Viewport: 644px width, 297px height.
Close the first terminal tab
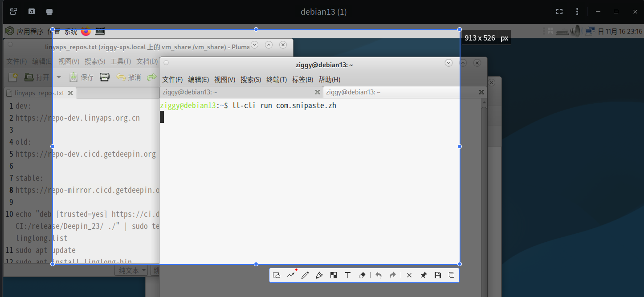click(318, 92)
